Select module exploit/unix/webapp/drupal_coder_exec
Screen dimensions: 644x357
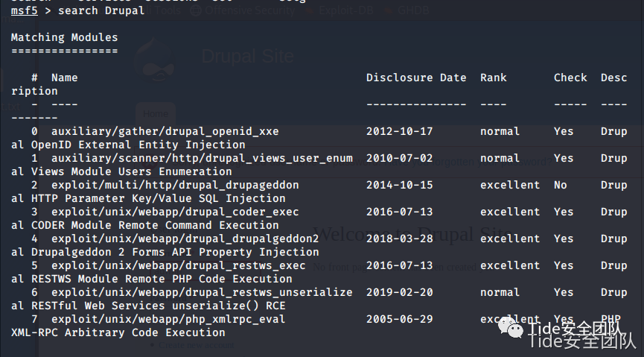175,212
